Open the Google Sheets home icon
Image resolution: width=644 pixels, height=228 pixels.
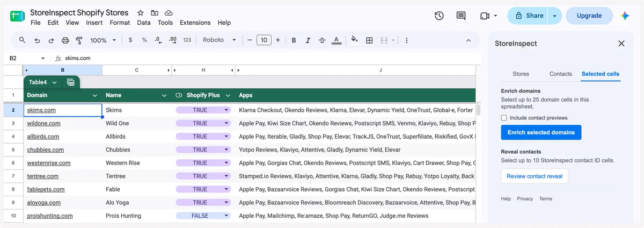[x=17, y=16]
